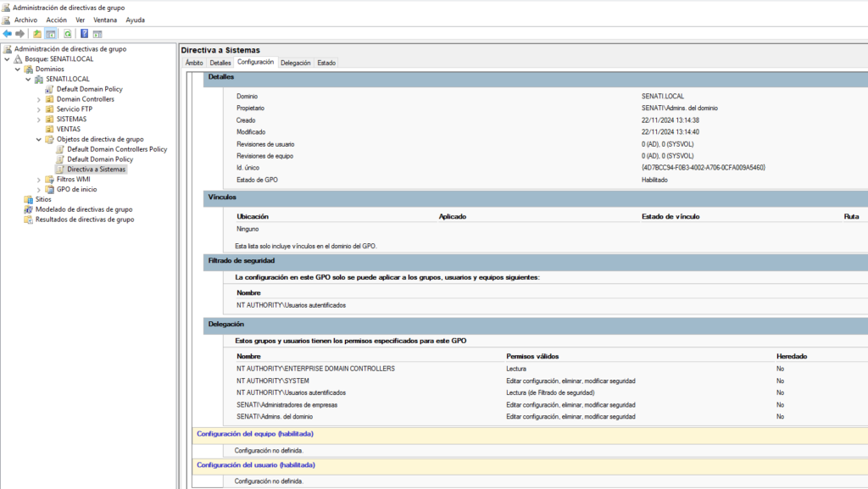Select the Default Domain Policy under Objetos de directiva
Image resolution: width=868 pixels, height=489 pixels.
coord(100,159)
